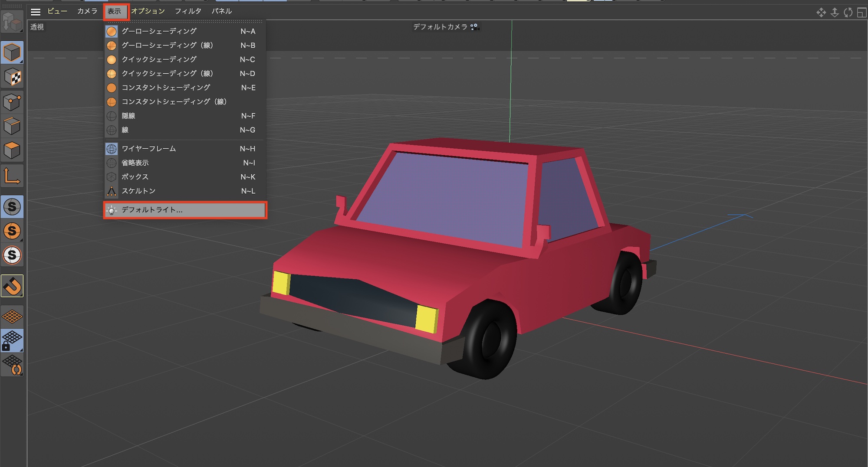The image size is (868, 467).
Task: Open the hamburger viewport menu
Action: (x=36, y=12)
